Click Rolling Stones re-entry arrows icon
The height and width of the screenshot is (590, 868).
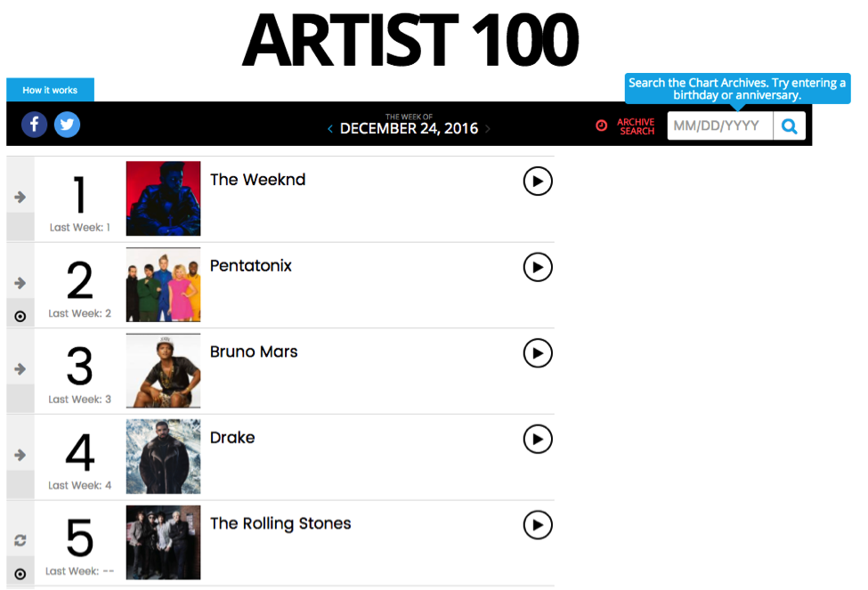[20, 540]
